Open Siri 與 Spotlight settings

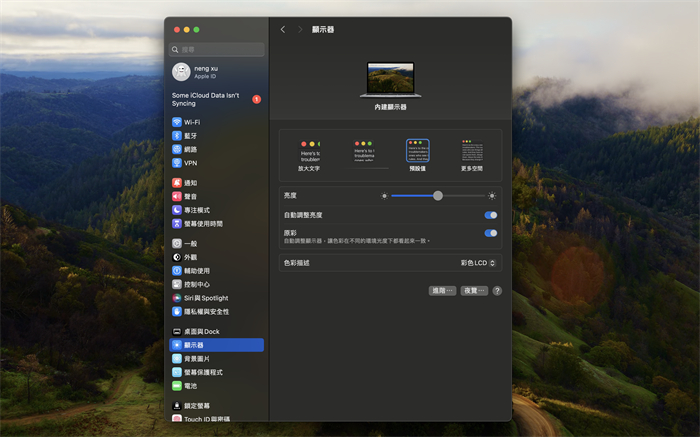(205, 298)
